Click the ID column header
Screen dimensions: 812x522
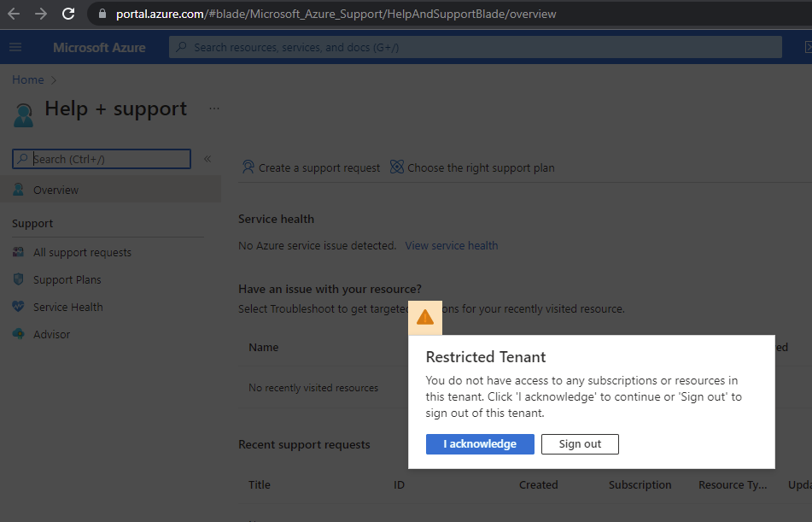click(399, 484)
